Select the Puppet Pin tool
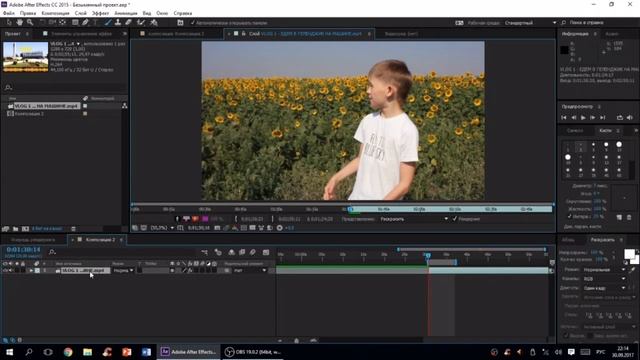 tap(154, 22)
